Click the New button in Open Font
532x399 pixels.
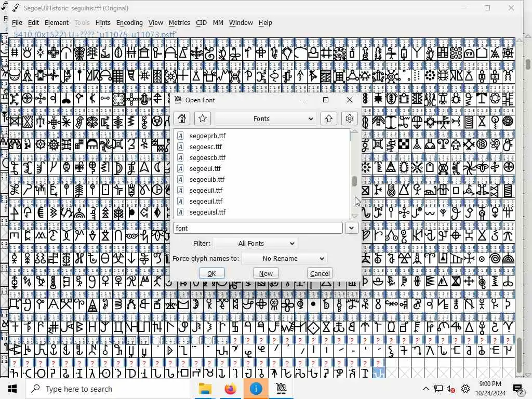tap(265, 273)
